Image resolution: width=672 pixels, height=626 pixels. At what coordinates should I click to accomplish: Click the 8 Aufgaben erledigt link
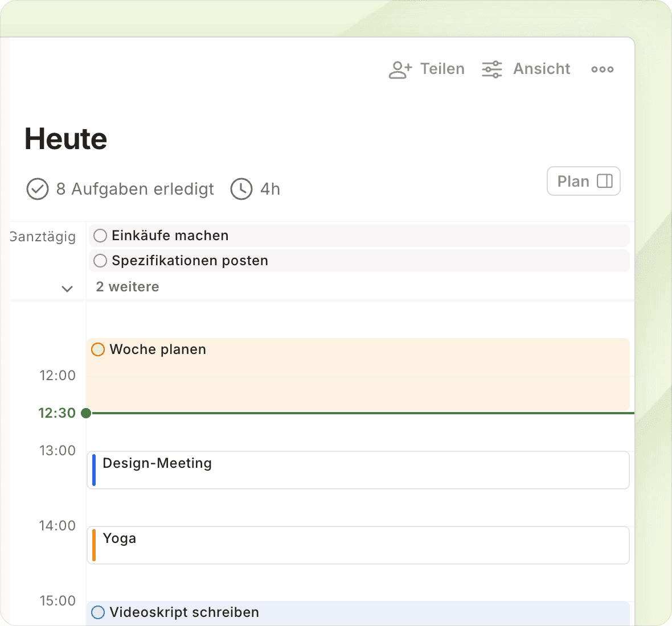pos(135,189)
